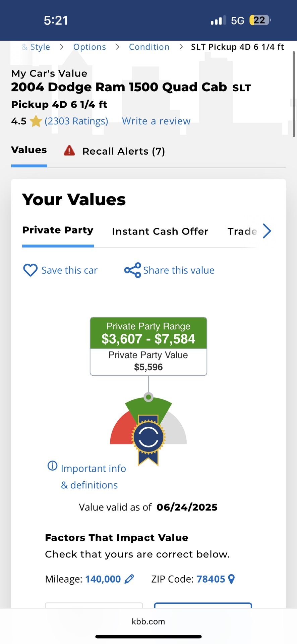Tap the green gauge marker dot
The height and width of the screenshot is (644, 297).
click(148, 397)
